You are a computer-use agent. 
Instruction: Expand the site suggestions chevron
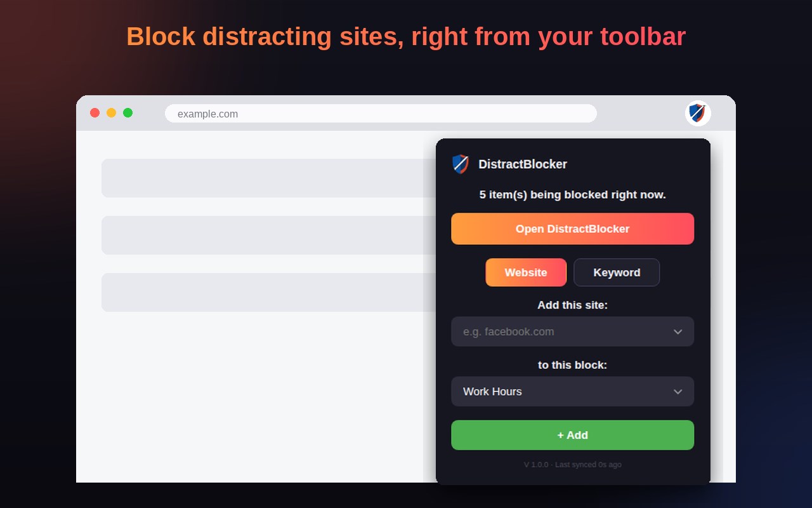pos(678,331)
